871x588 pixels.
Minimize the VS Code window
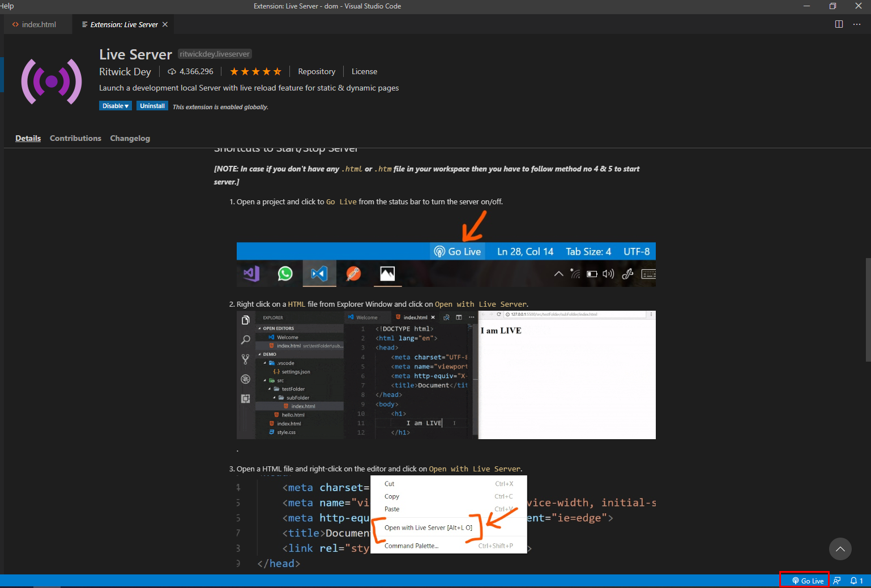pyautogui.click(x=806, y=6)
